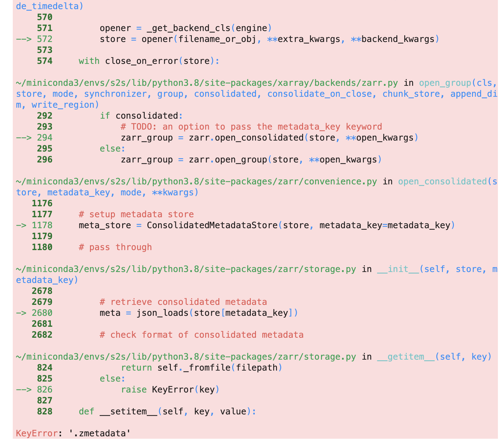This screenshot has width=504, height=443.
Task: Click the '# pass through' comment
Action: coord(115,247)
